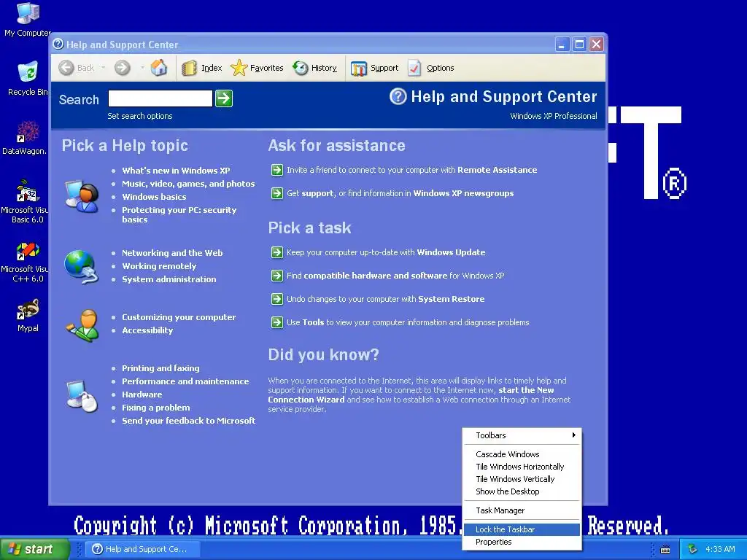Open Performance and maintenance topic
The height and width of the screenshot is (560, 747).
(x=185, y=381)
